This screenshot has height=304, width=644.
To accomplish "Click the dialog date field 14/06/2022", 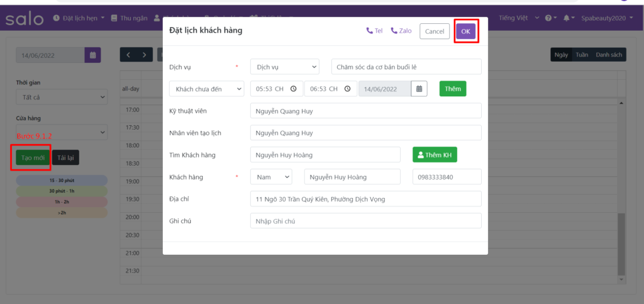I will (x=385, y=89).
